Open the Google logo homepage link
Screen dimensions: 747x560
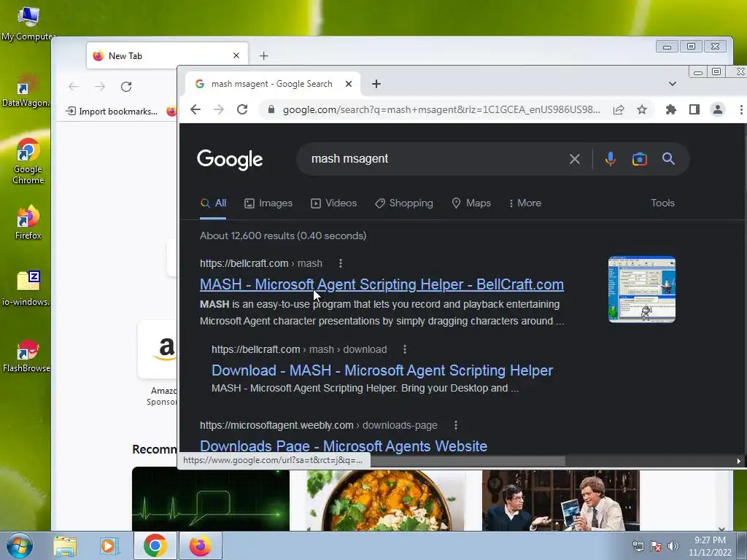coord(230,160)
